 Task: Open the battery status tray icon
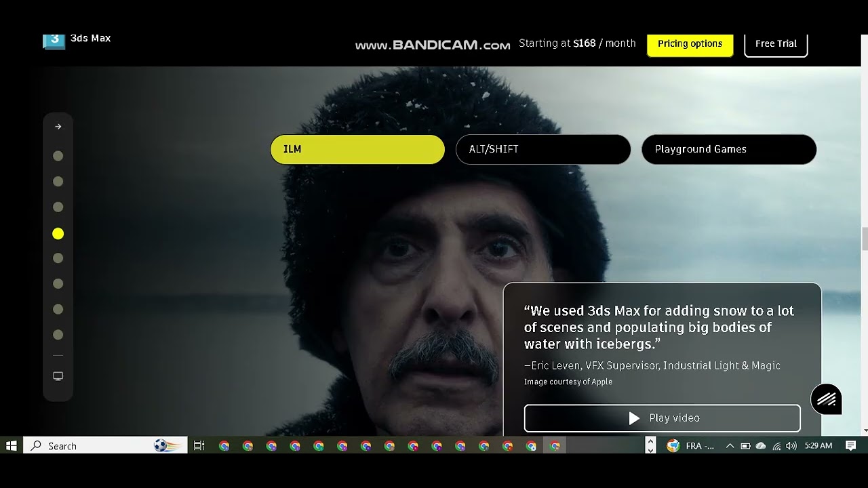745,446
